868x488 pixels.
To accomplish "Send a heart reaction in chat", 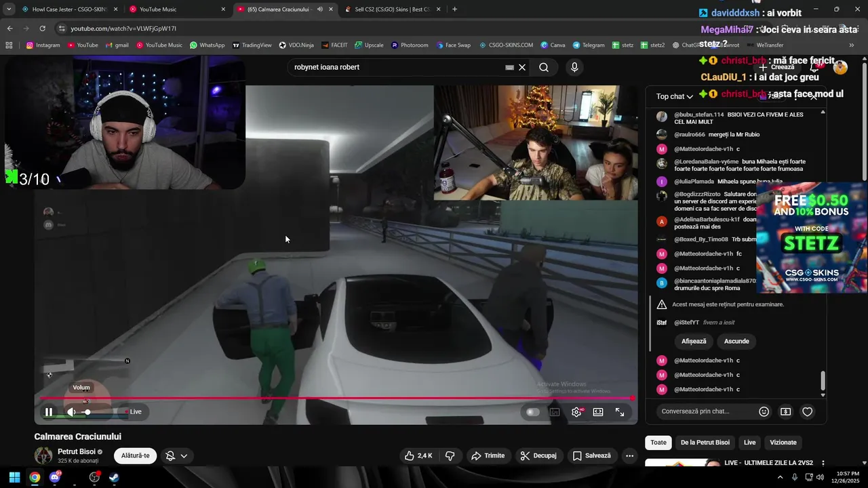I will [807, 411].
